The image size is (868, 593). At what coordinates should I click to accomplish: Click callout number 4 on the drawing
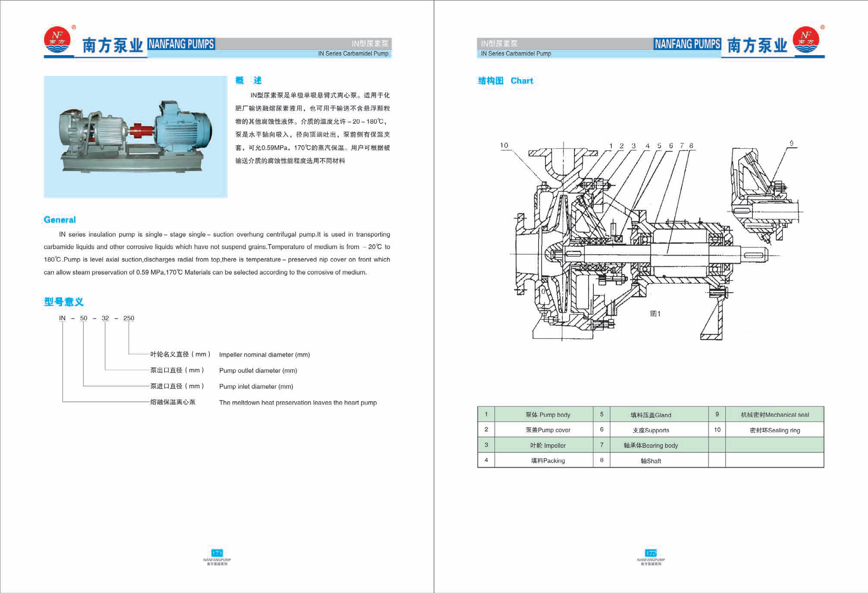click(647, 146)
